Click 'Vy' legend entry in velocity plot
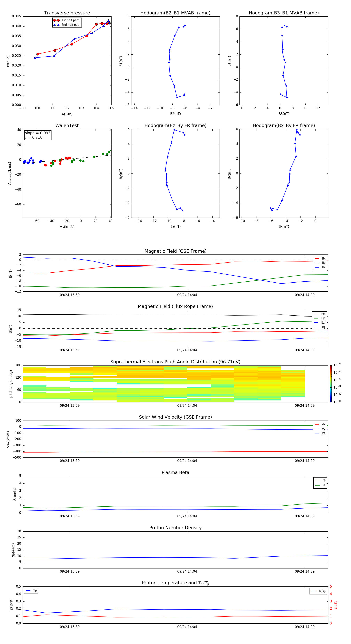 tap(320, 429)
